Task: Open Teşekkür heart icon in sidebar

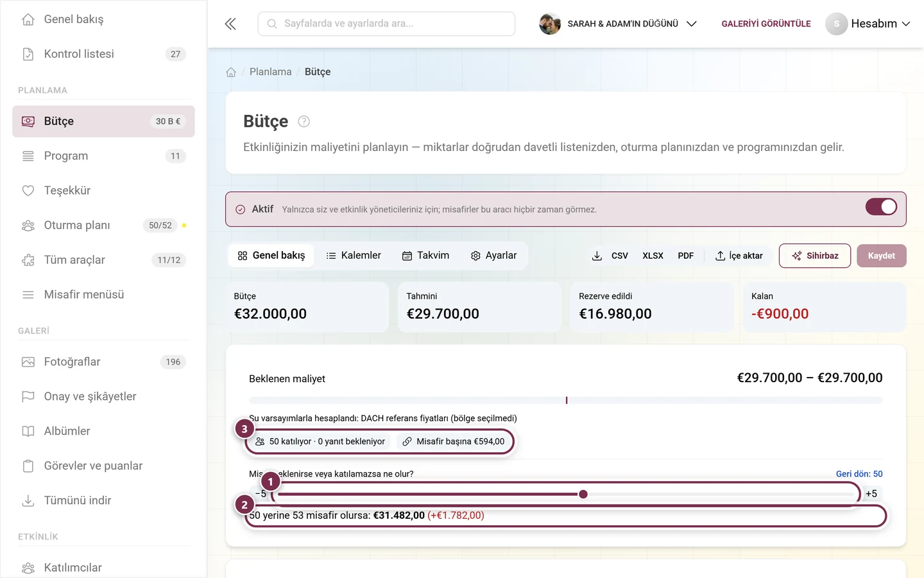Action: coord(28,191)
